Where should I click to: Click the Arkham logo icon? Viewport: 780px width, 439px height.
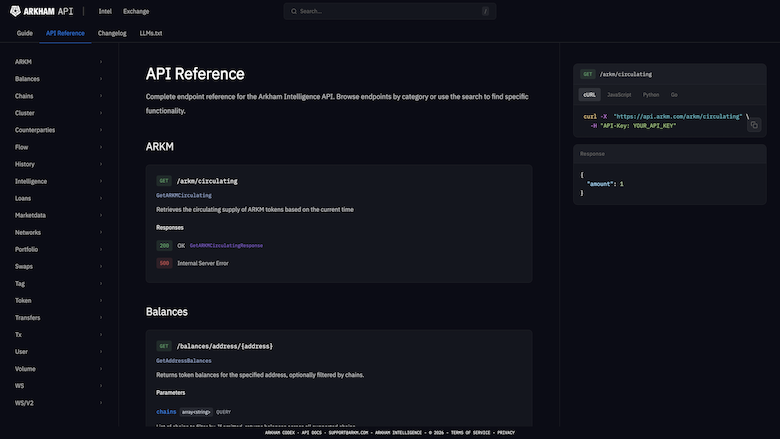coord(15,11)
